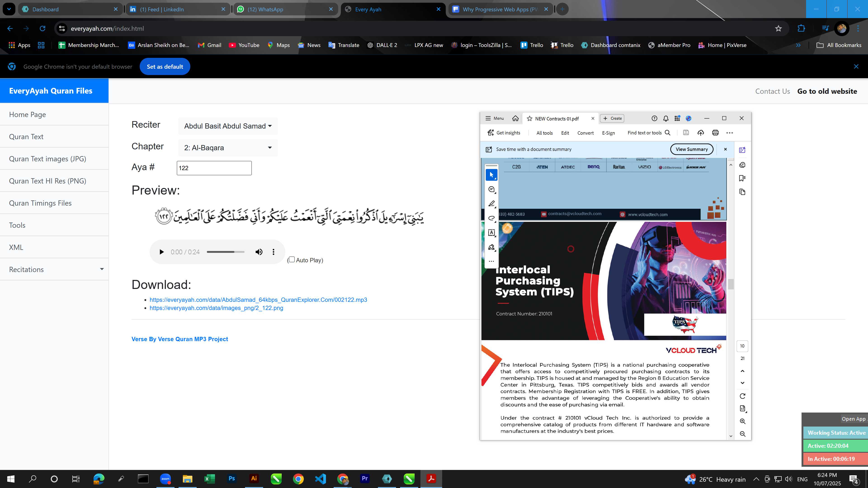The width and height of the screenshot is (868, 488).
Task: Open the Acrobat bookmarks panel icon
Action: (742, 178)
